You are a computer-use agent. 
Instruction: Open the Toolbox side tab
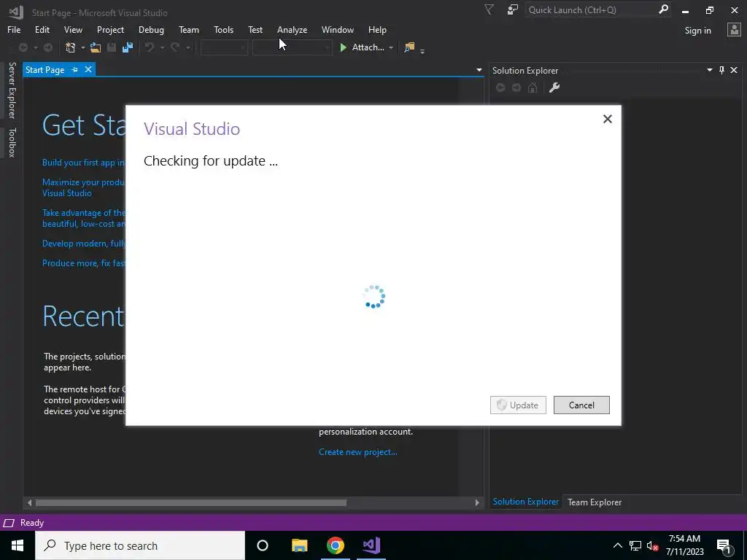pyautogui.click(x=12, y=142)
